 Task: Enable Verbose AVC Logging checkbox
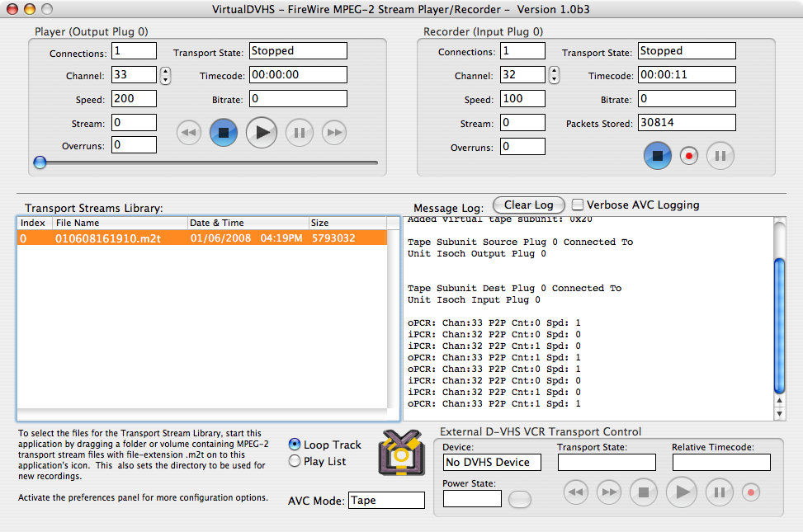578,205
